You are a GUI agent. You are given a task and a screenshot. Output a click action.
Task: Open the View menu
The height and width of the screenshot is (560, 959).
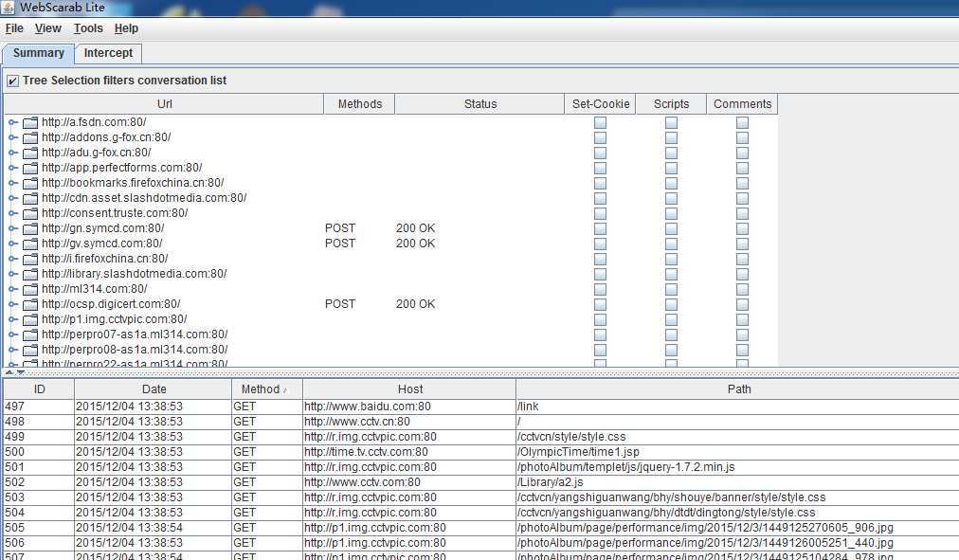[x=47, y=28]
